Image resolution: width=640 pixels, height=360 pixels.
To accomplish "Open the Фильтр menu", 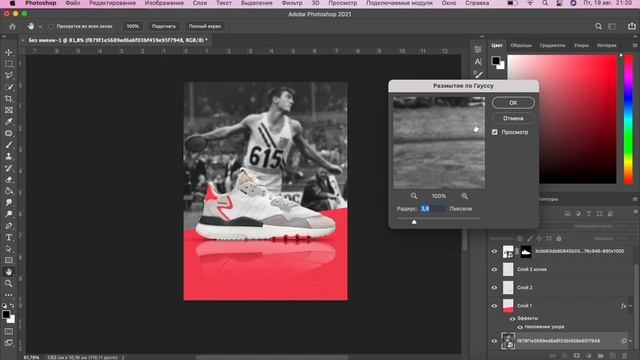I will (292, 3).
